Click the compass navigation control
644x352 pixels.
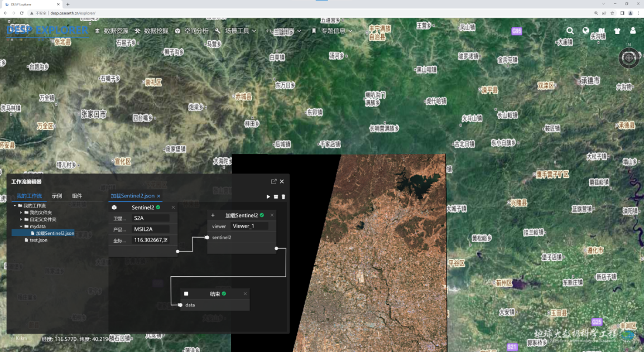point(629,57)
